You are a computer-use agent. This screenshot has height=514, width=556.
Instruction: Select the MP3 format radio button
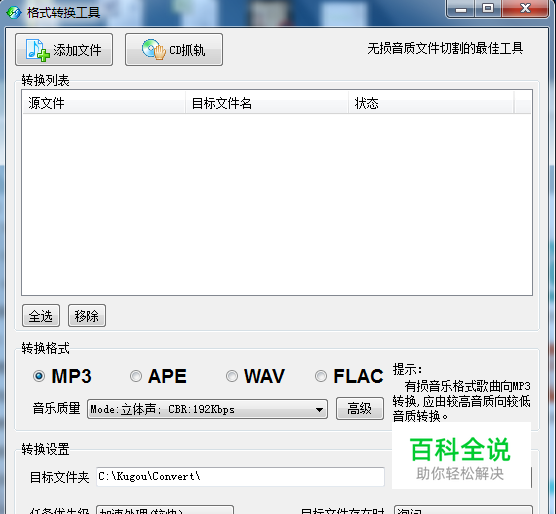tap(39, 376)
